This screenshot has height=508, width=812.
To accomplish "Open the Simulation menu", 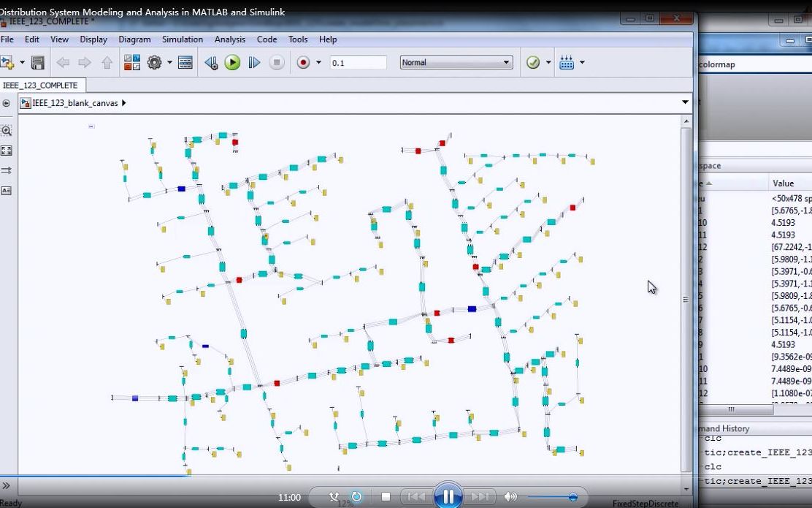I will click(182, 39).
